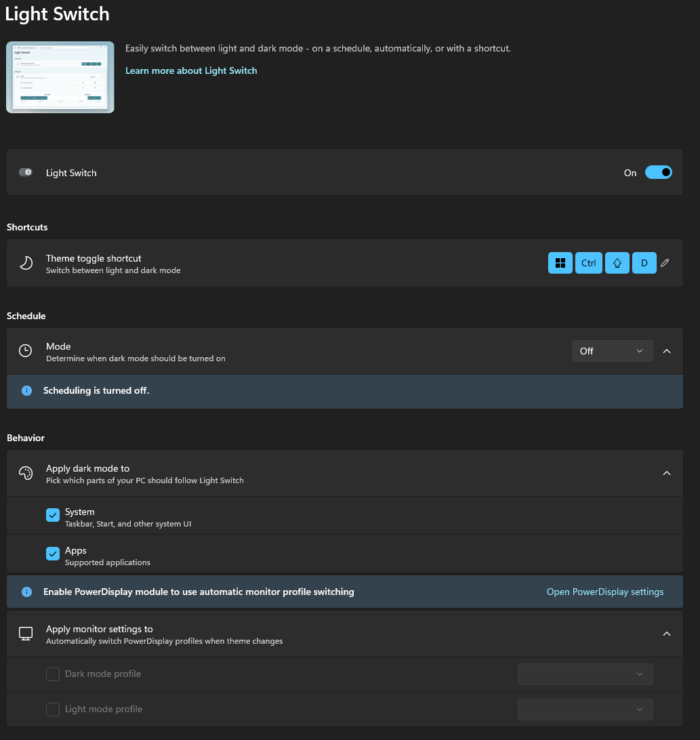Uncheck the System checkbox
The width and height of the screenshot is (700, 740).
pos(53,515)
